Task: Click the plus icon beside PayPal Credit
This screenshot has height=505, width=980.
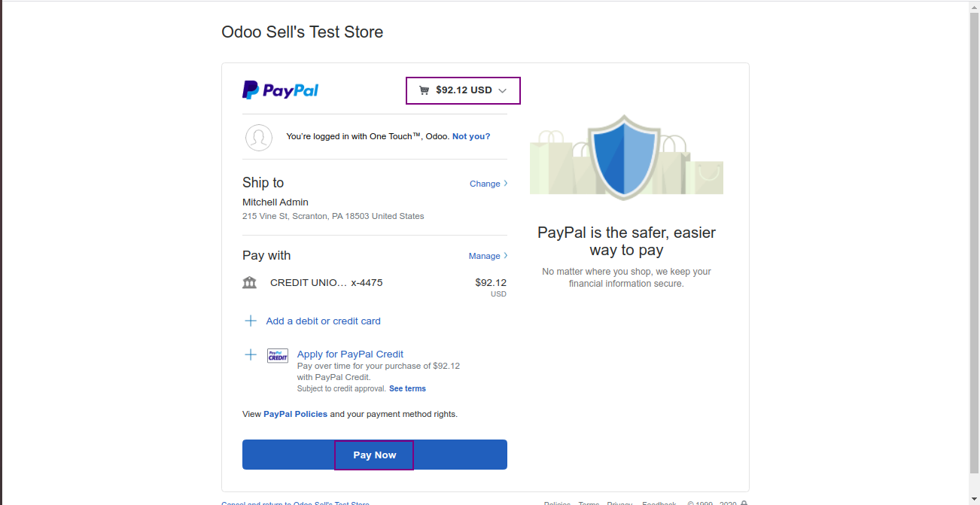Action: pyautogui.click(x=251, y=354)
